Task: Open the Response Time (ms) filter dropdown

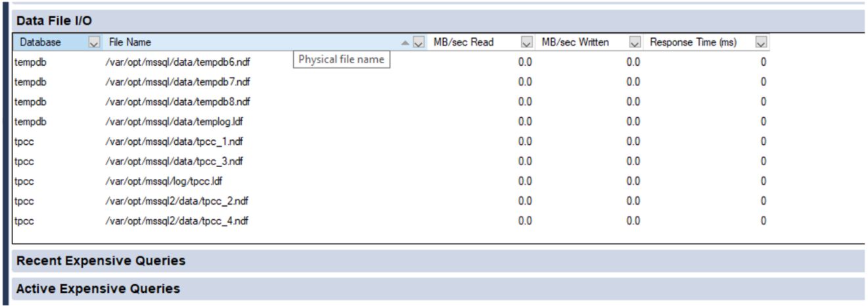Action: [x=761, y=43]
